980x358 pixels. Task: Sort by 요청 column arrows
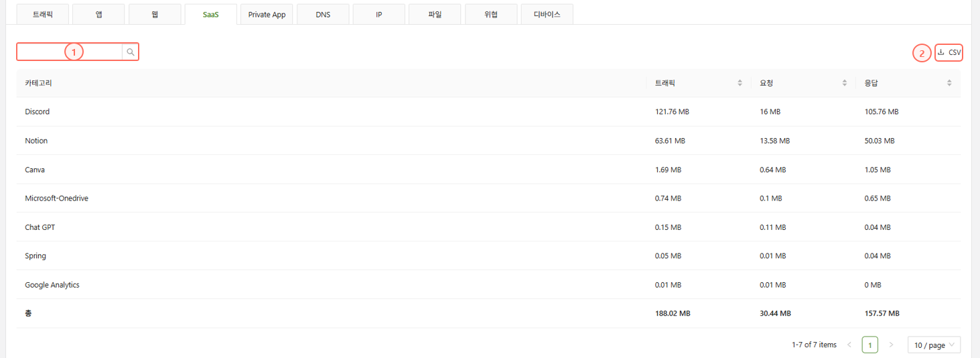coord(844,83)
